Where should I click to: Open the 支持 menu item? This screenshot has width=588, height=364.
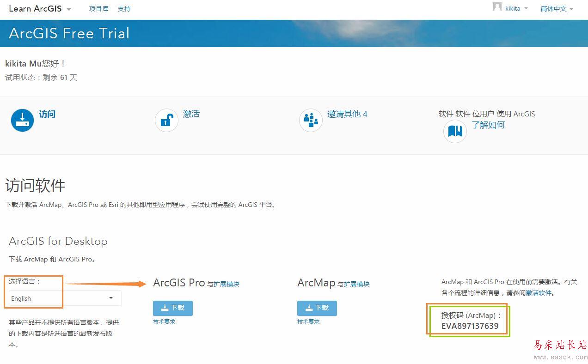click(x=124, y=9)
